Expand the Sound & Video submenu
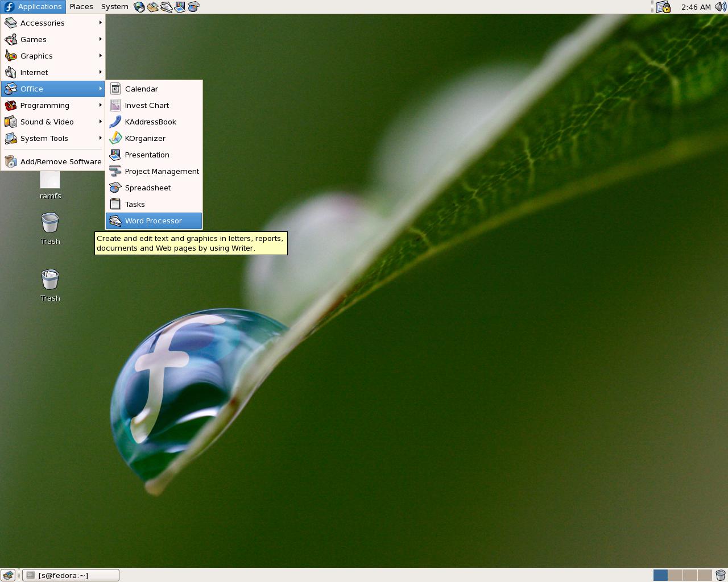The image size is (728, 582). click(53, 122)
